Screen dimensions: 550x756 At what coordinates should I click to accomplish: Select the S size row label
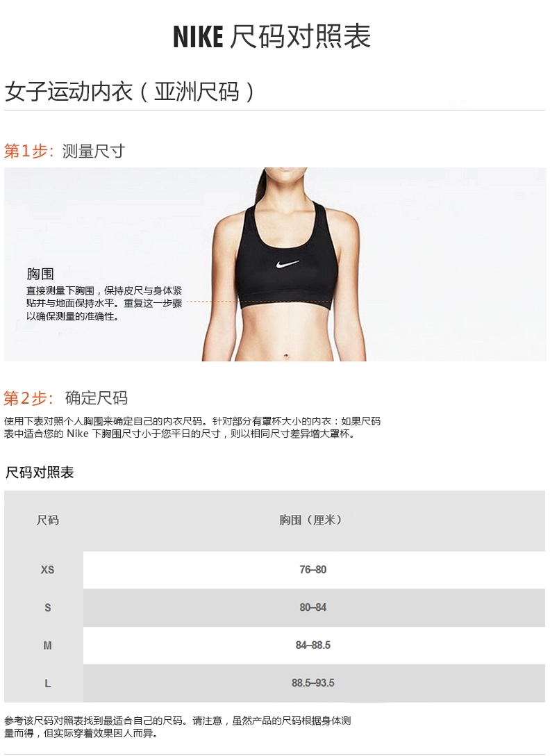click(x=48, y=607)
